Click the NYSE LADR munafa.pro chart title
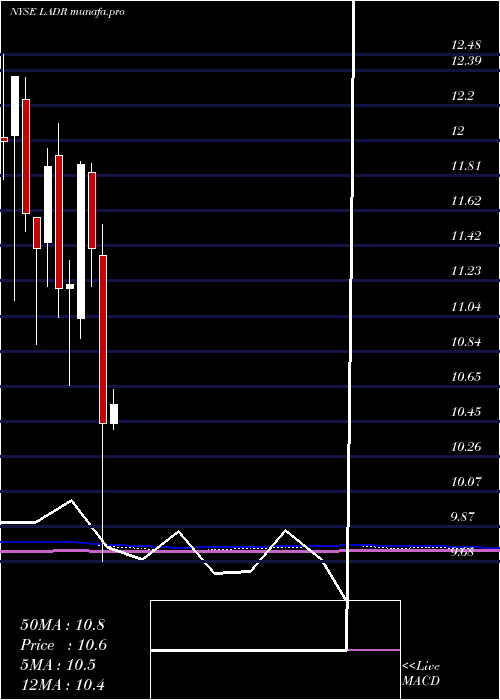500x700 pixels. tap(67, 12)
